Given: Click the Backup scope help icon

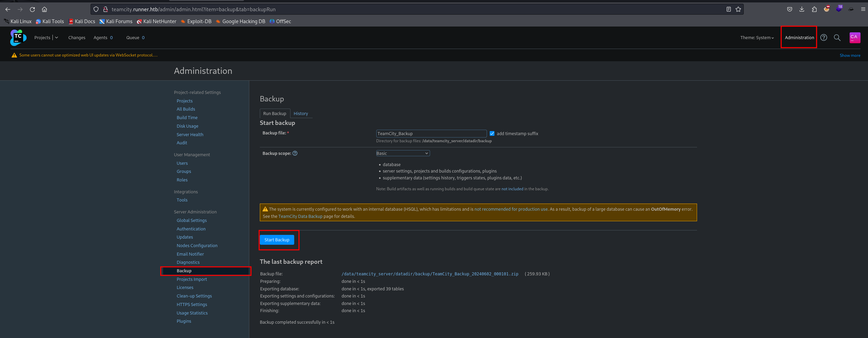Looking at the screenshot, I should [295, 153].
